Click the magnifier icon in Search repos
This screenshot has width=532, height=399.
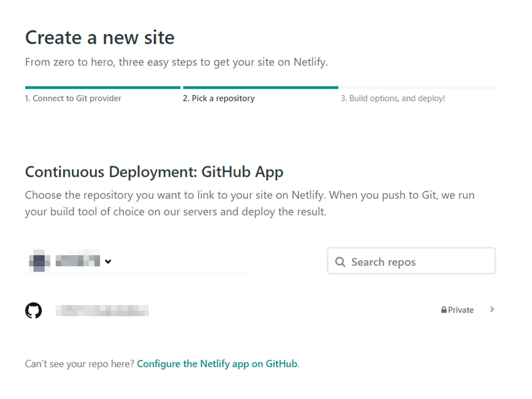point(340,261)
